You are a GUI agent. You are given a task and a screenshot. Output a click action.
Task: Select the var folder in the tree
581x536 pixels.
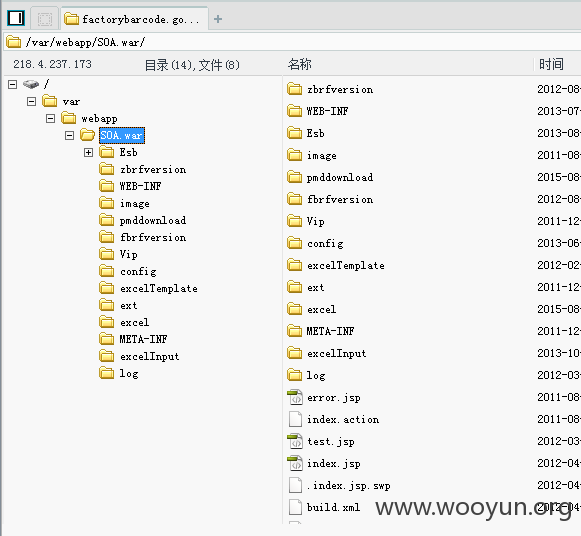[71, 101]
